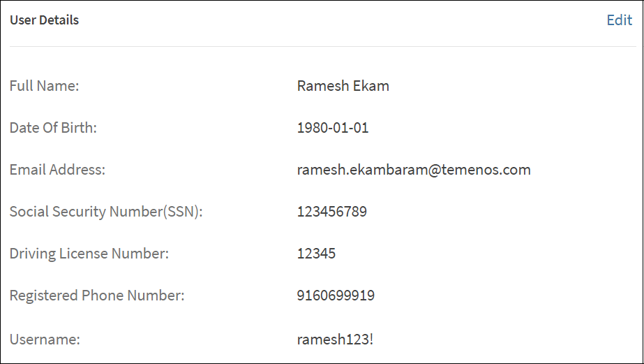
Task: Click the surname Ekam
Action: click(x=371, y=87)
